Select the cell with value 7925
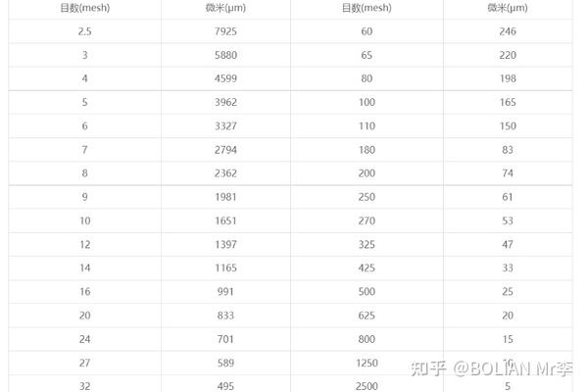This screenshot has width=588, height=392. click(227, 32)
